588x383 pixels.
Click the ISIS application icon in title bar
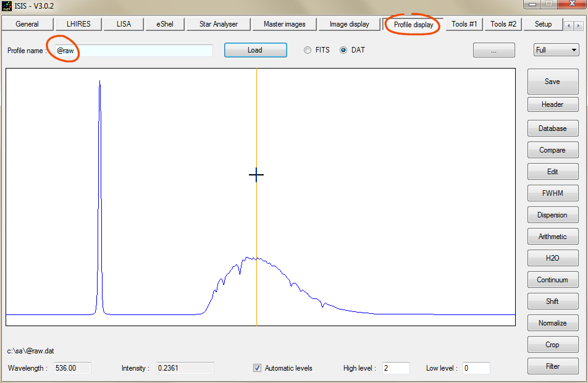tap(7, 6)
